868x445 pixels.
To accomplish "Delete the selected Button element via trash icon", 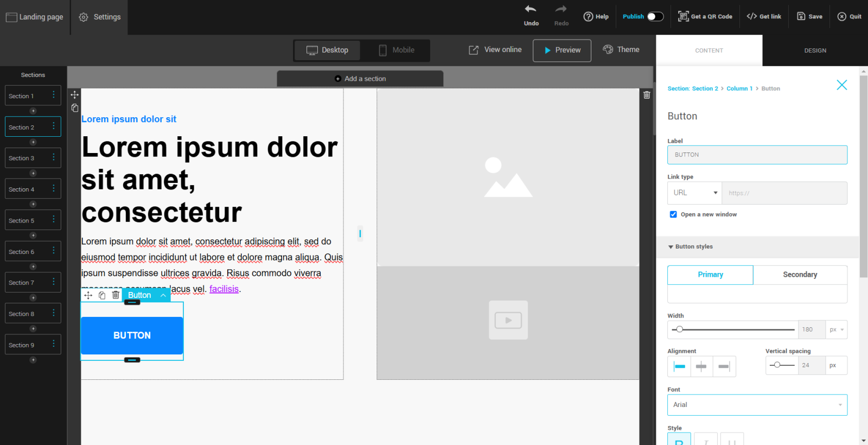I will (x=116, y=295).
